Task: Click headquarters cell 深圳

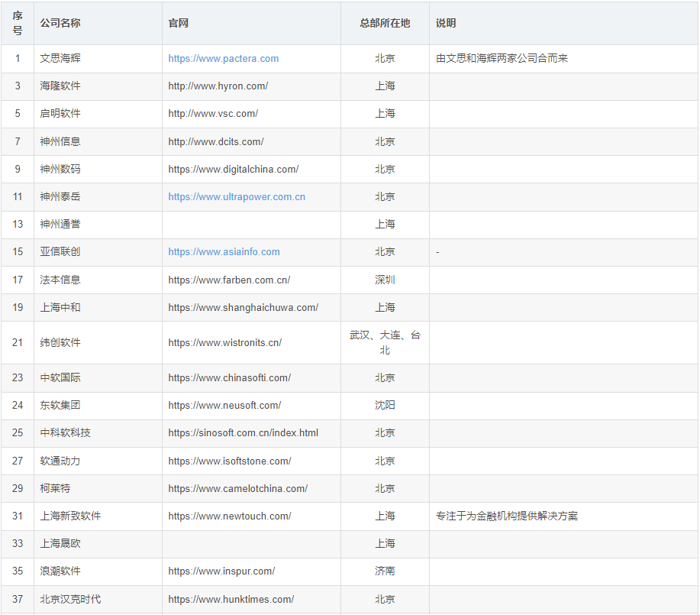Action: 385,280
